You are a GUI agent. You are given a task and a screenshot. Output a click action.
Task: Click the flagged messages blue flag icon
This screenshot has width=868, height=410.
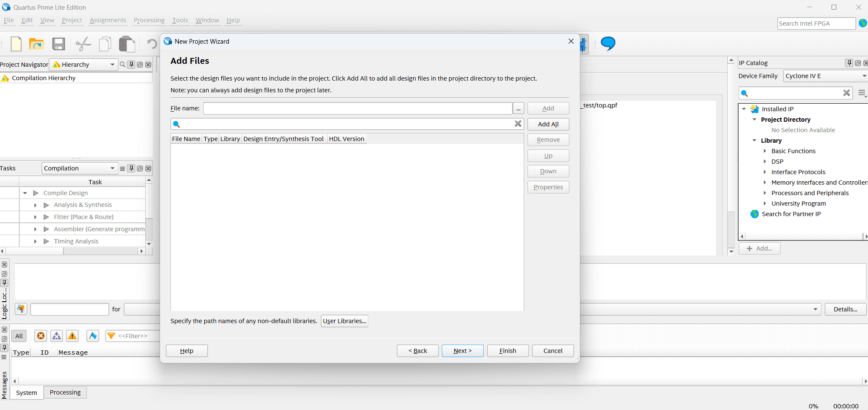93,336
